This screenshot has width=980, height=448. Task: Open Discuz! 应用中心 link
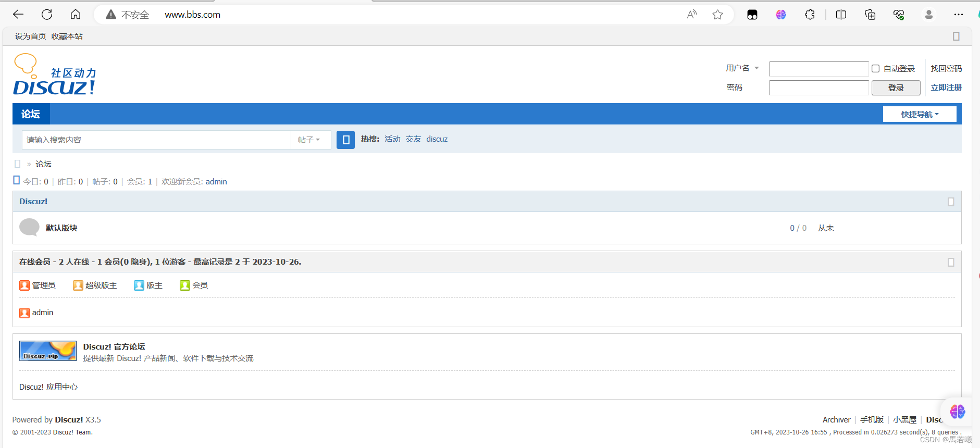click(48, 387)
